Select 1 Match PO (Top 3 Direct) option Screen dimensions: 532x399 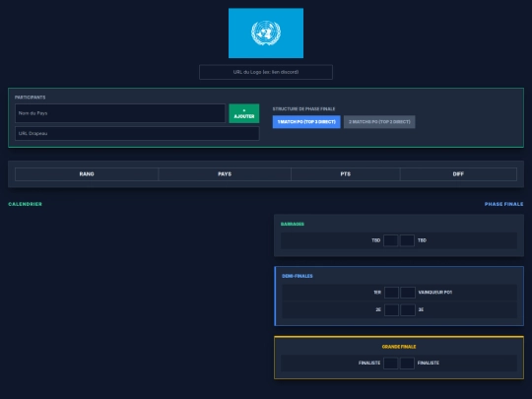(x=306, y=122)
